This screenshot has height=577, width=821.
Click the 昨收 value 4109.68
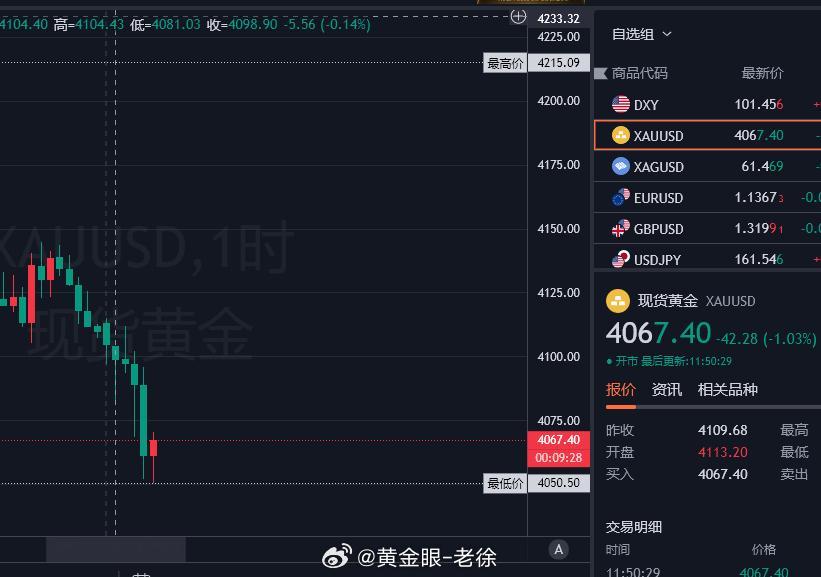[723, 430]
